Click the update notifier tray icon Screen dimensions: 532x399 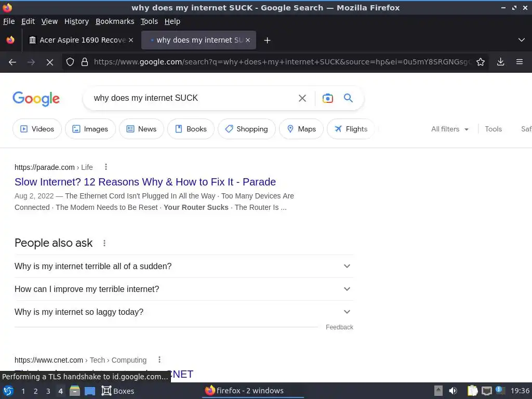pyautogui.click(x=500, y=390)
